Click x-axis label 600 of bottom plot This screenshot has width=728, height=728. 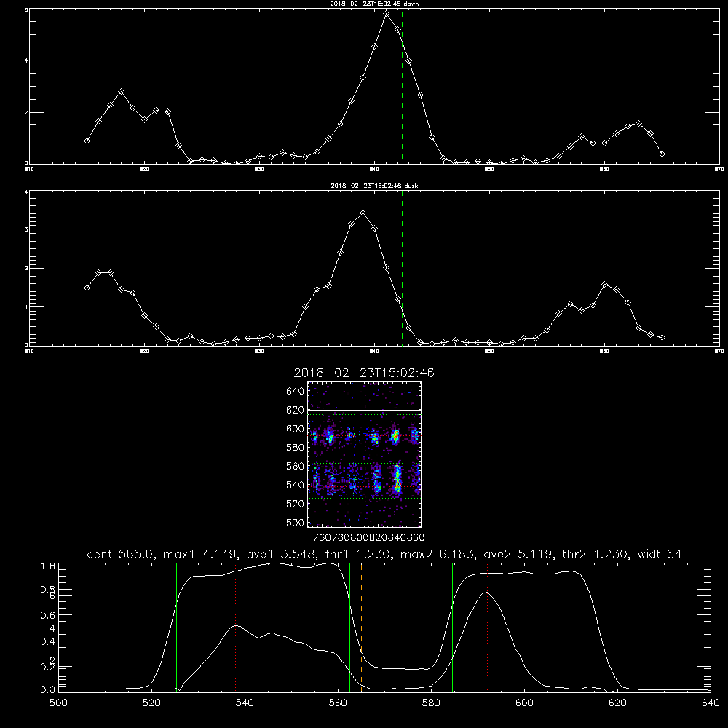(x=525, y=703)
